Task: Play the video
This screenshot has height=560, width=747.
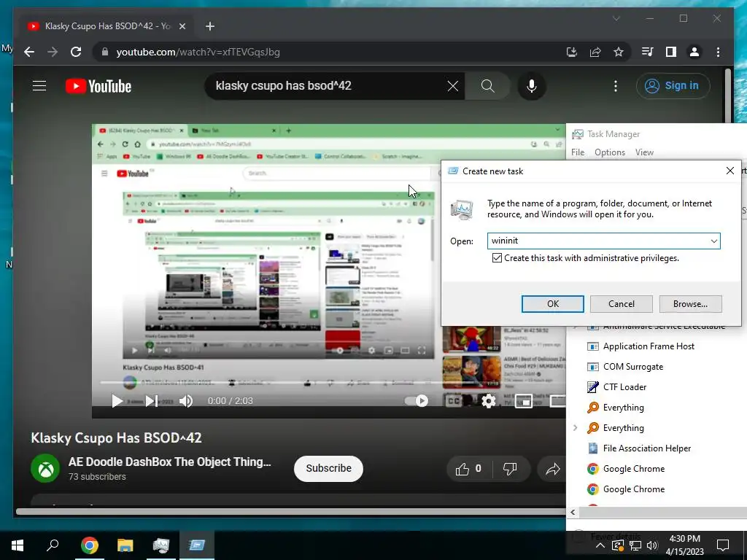Action: point(117,401)
